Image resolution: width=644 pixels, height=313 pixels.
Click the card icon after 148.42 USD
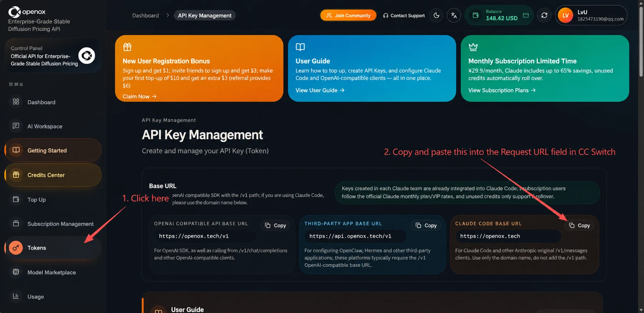click(x=525, y=15)
